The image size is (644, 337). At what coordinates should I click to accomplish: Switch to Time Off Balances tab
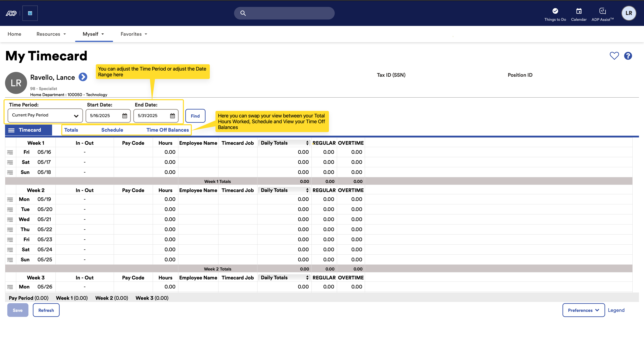click(168, 130)
